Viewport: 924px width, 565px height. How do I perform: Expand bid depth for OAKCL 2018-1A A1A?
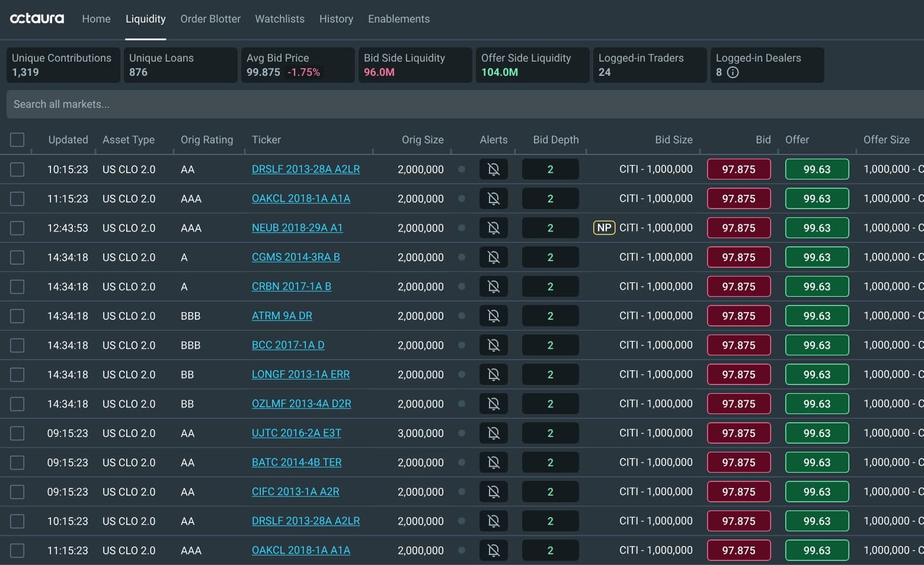tap(550, 198)
